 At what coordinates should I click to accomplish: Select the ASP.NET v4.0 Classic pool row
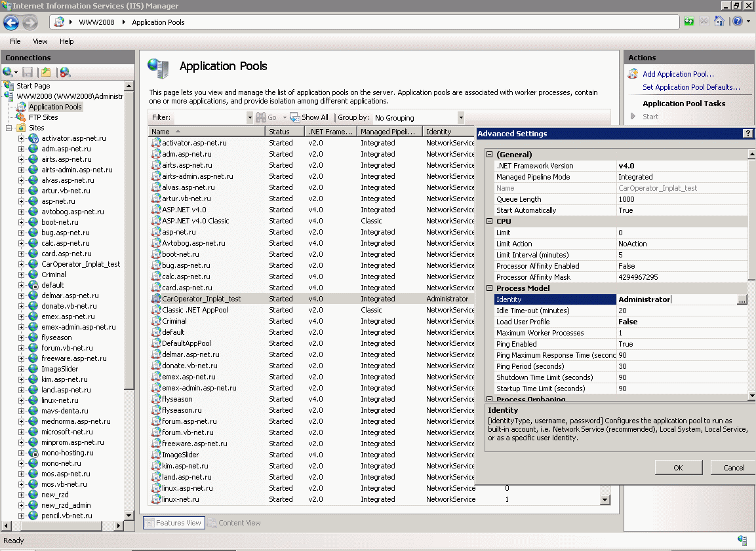click(312, 221)
